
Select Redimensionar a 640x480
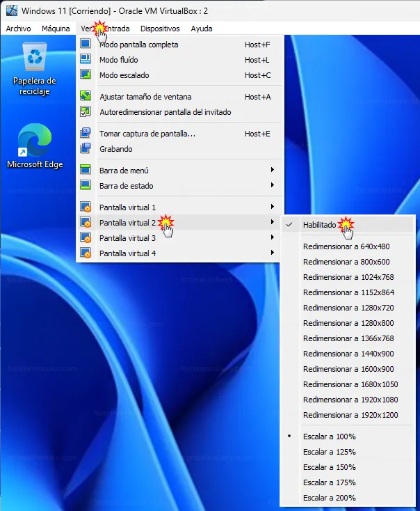(348, 246)
